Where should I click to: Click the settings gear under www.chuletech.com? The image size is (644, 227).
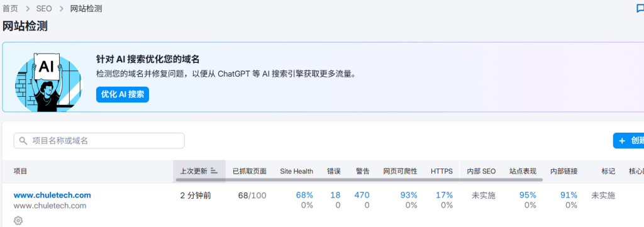click(18, 221)
